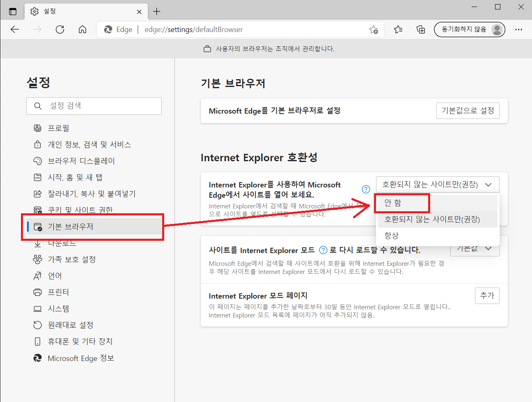
Task: Click the reset icon beside 원래대로 설정
Action: tap(37, 325)
